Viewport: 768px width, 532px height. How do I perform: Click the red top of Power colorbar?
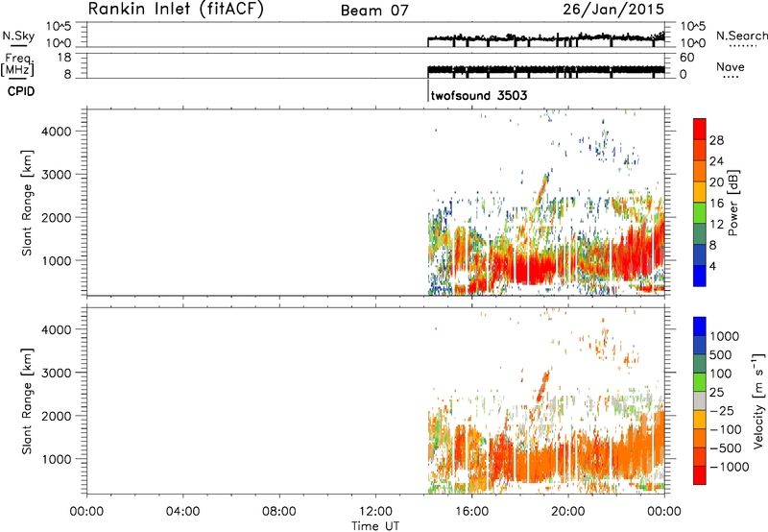tap(700, 129)
